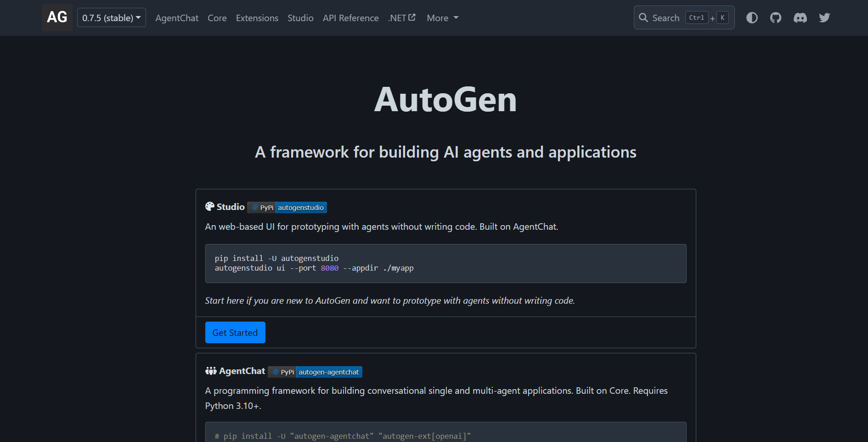Open the API Reference nav item
This screenshot has width=868, height=442.
pos(351,18)
